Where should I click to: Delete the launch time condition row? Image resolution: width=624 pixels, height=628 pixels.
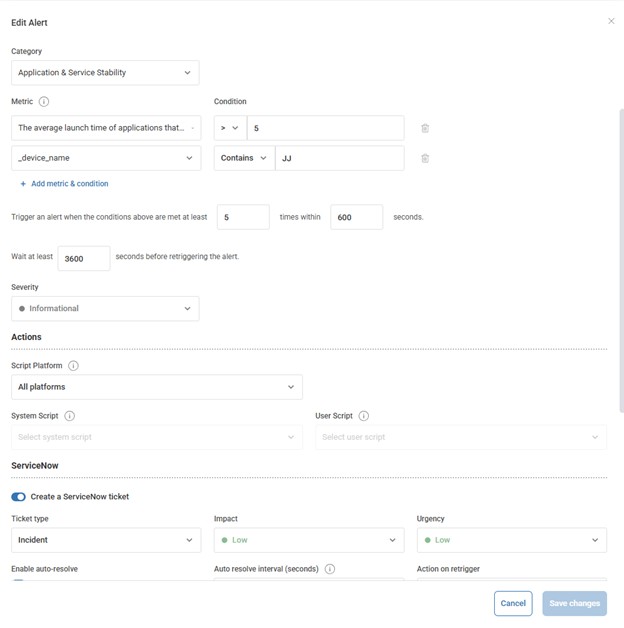click(x=425, y=128)
